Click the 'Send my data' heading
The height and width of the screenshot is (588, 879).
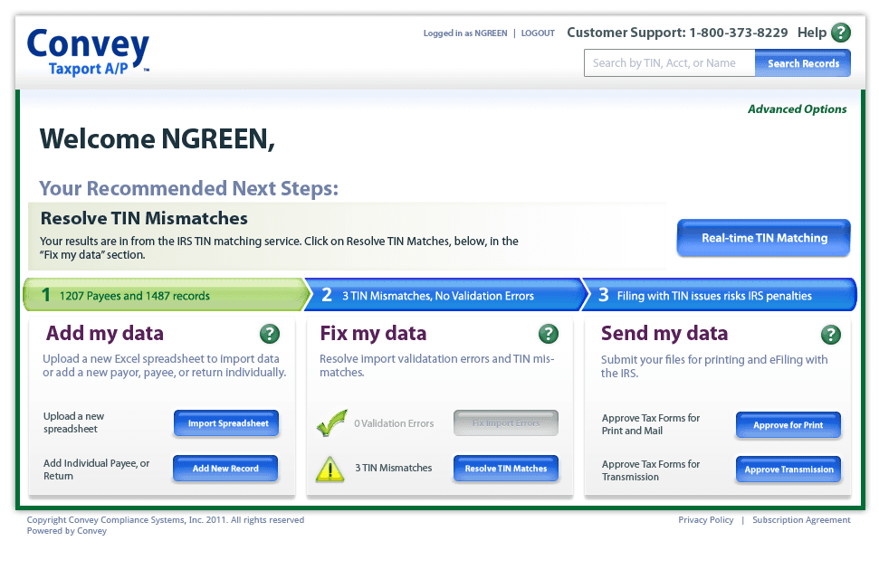664,333
